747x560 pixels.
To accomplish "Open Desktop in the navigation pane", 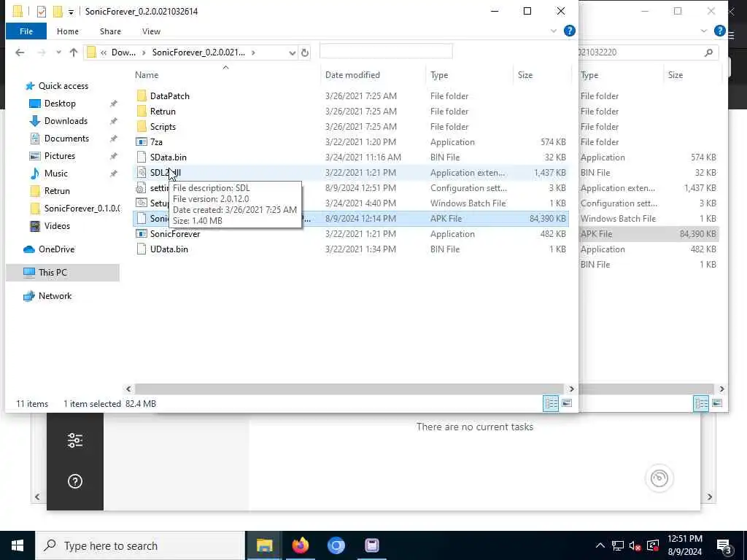I will [60, 104].
